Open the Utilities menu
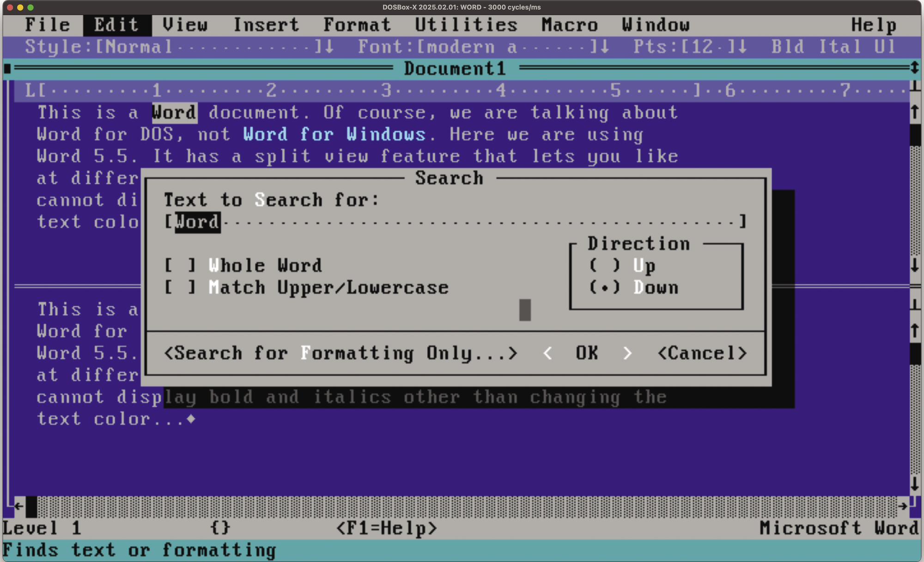924x562 pixels. coord(466,25)
